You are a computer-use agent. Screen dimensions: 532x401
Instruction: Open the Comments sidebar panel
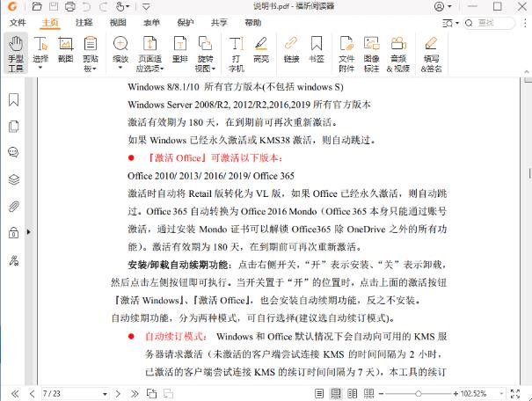click(13, 152)
